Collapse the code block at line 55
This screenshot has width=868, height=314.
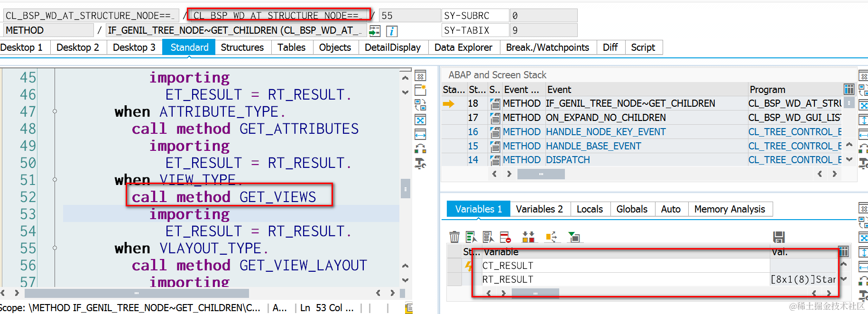click(55, 248)
